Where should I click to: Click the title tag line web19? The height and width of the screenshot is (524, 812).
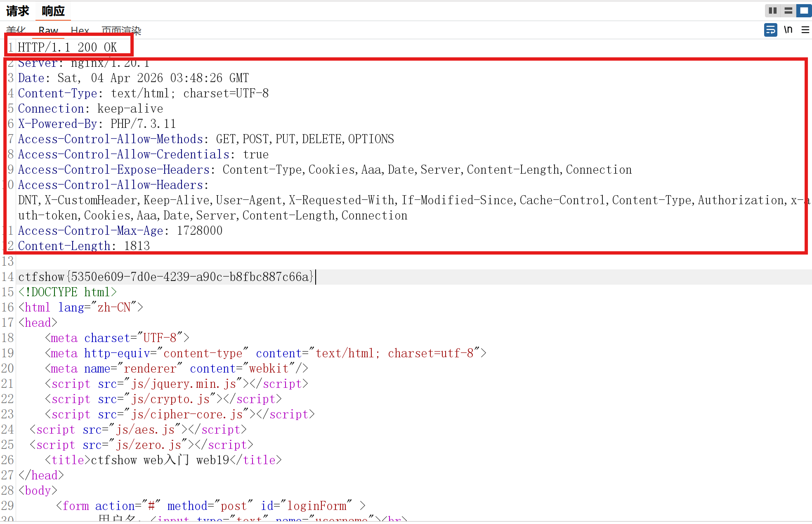[x=163, y=460]
